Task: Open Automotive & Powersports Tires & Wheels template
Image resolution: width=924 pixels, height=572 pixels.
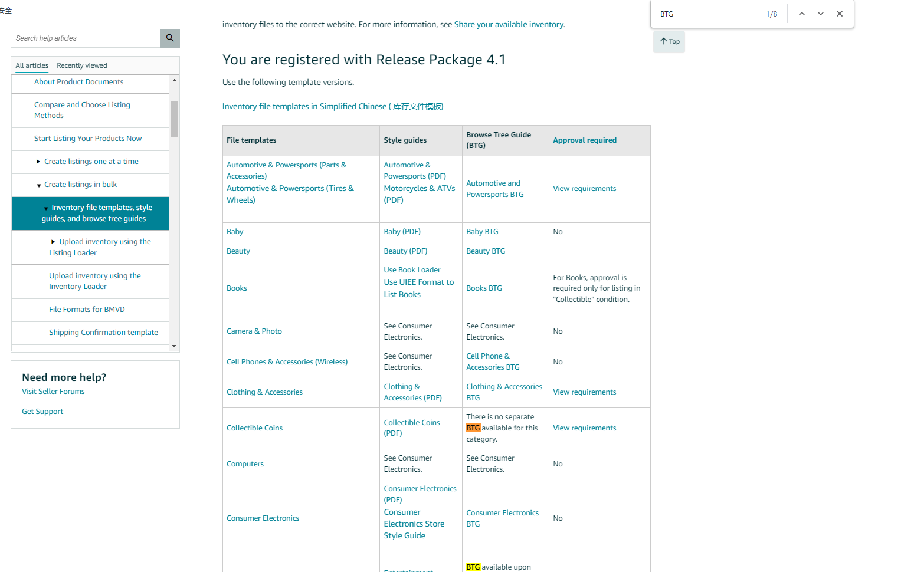Action: [290, 194]
